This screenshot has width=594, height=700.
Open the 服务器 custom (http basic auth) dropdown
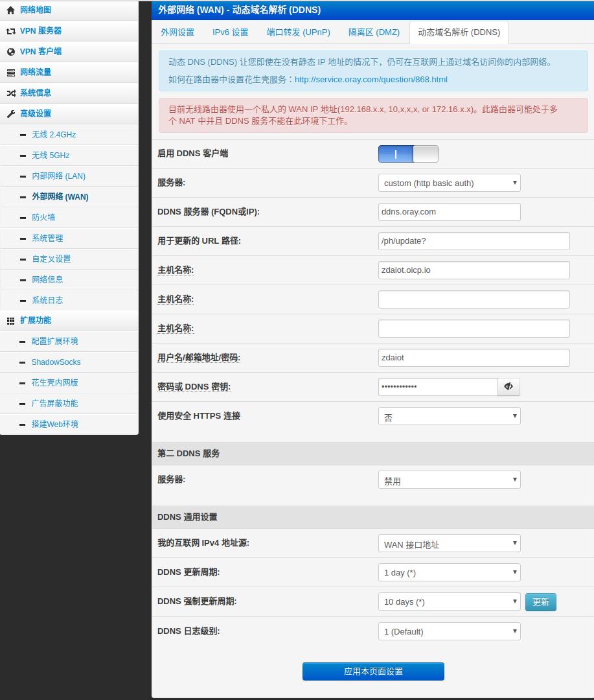pyautogui.click(x=449, y=183)
